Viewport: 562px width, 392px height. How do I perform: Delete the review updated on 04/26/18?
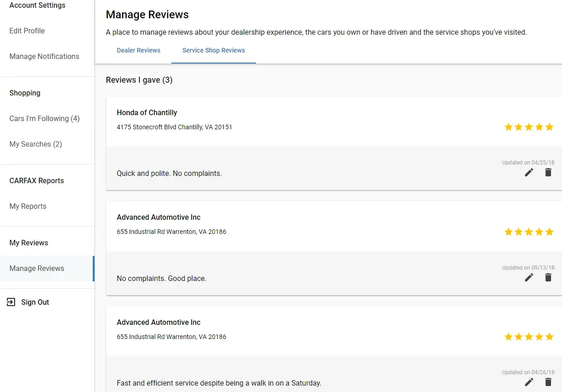click(548, 382)
